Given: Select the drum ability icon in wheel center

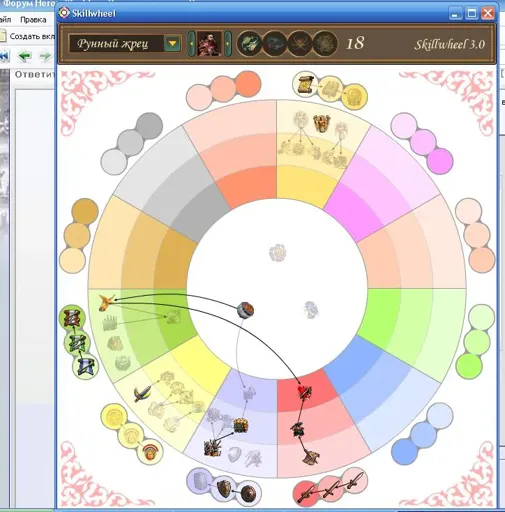Looking at the screenshot, I should [x=246, y=310].
